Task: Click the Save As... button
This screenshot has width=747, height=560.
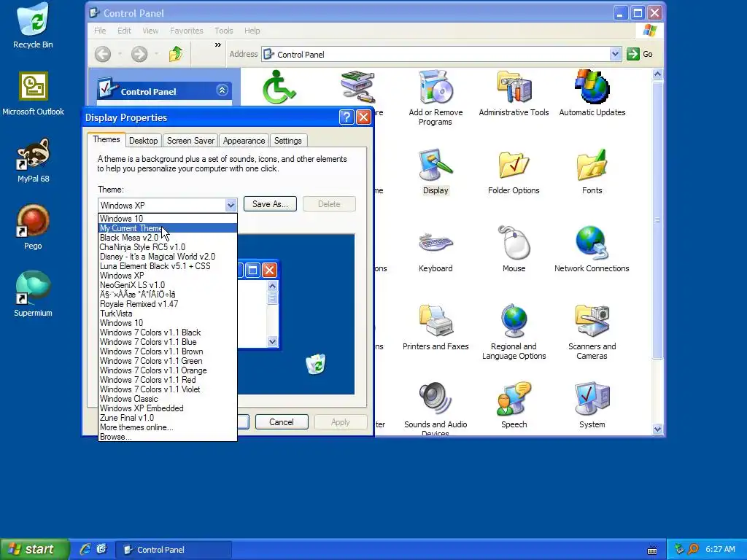Action: (270, 204)
